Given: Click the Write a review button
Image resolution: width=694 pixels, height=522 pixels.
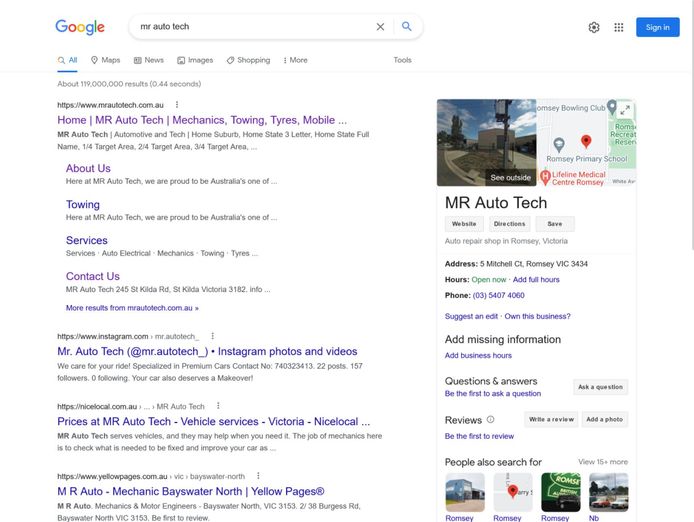Looking at the screenshot, I should click(551, 419).
